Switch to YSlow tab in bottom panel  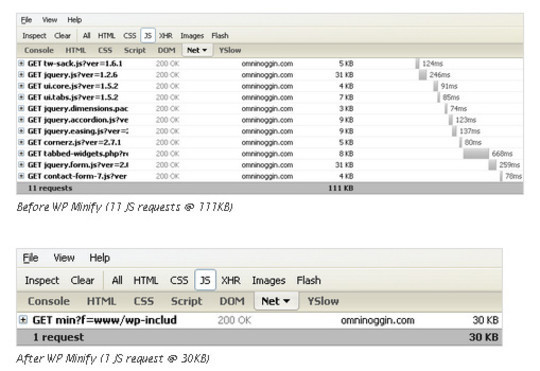coord(323,301)
